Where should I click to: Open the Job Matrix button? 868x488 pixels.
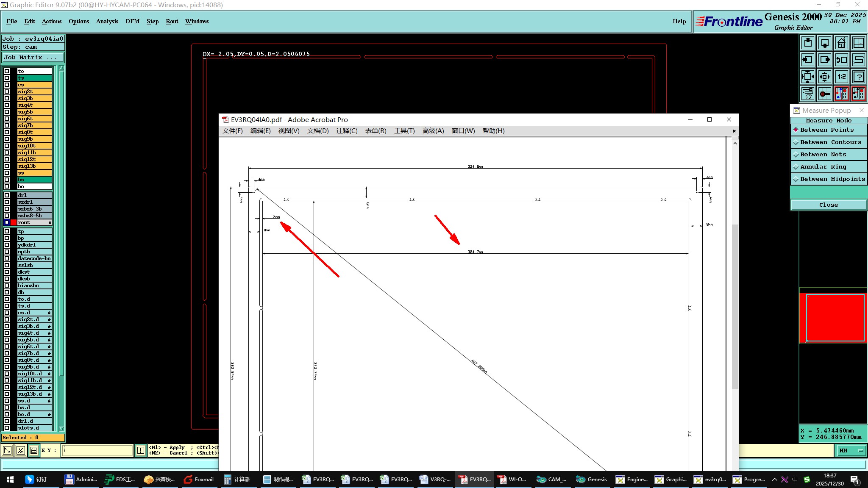point(32,58)
